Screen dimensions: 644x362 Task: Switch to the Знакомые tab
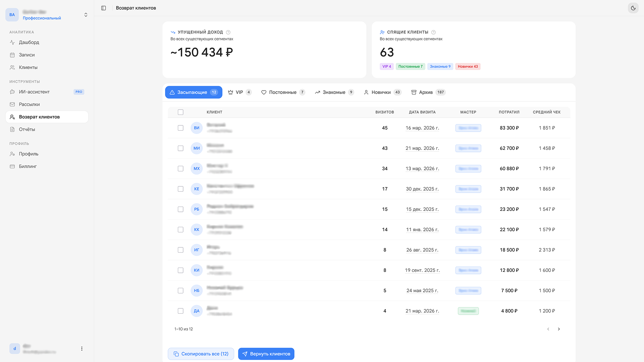click(x=334, y=92)
